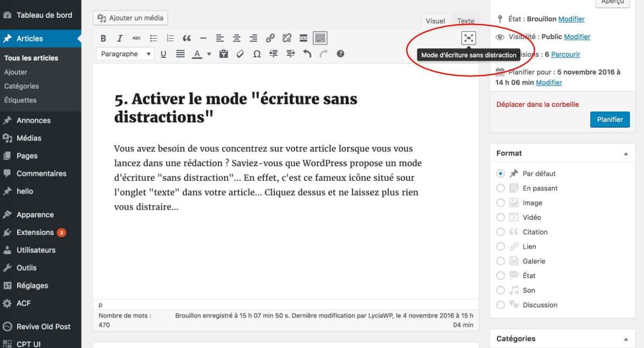Activate distraction-free writing mode
The width and height of the screenshot is (644, 348).
[x=469, y=38]
